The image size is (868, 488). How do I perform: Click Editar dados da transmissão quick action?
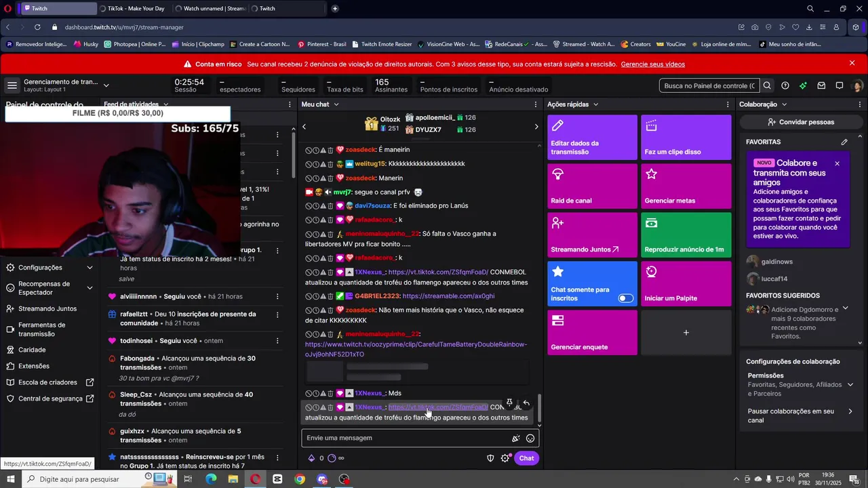click(592, 138)
